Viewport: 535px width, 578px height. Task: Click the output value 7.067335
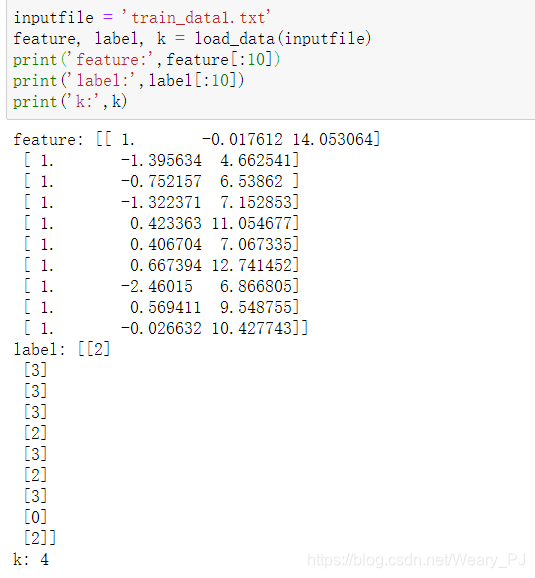coord(256,245)
